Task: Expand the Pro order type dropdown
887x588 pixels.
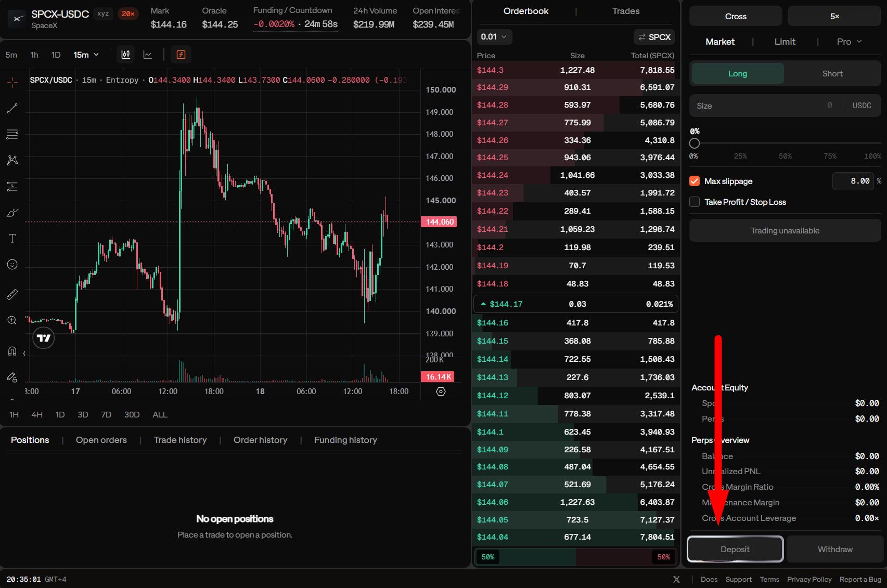Action: [849, 42]
